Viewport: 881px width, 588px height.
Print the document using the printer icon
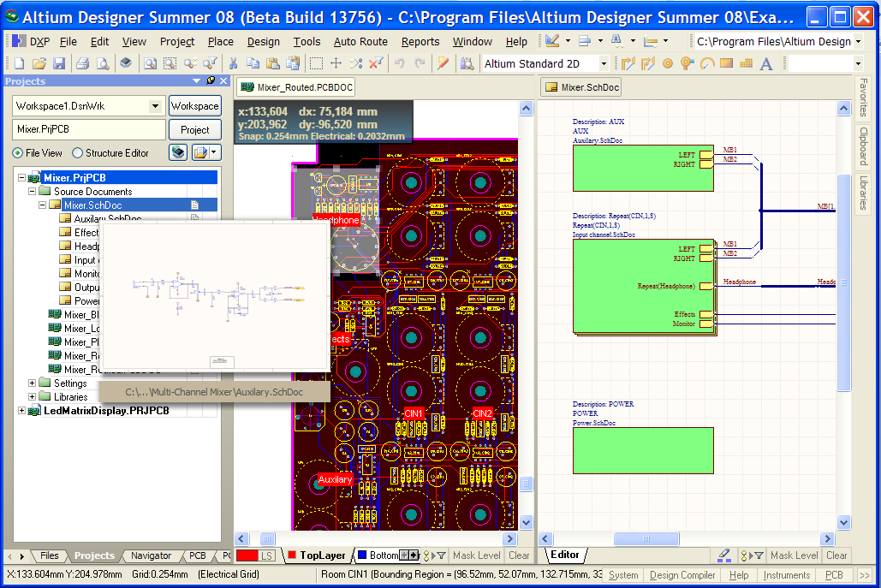pos(82,63)
